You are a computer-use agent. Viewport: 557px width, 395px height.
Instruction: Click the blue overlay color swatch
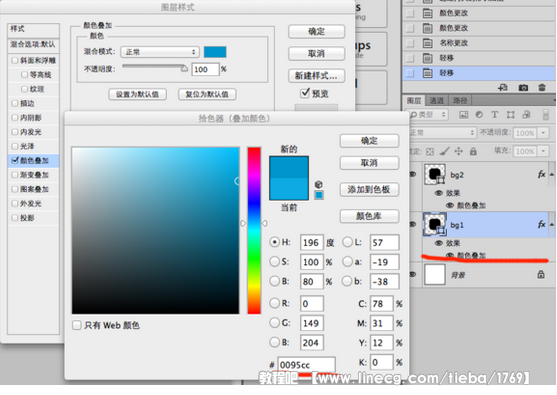pos(215,52)
